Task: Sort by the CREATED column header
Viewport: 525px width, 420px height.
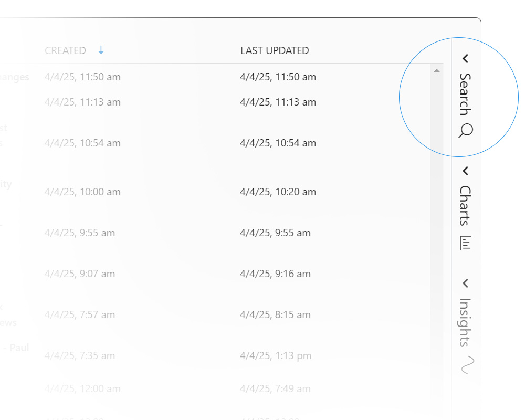Action: (65, 51)
